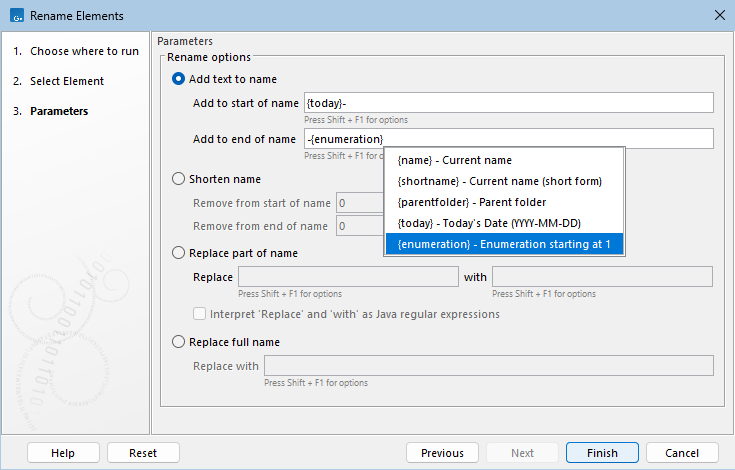
Task: Focus the Remove from end of name field
Action: click(360, 226)
